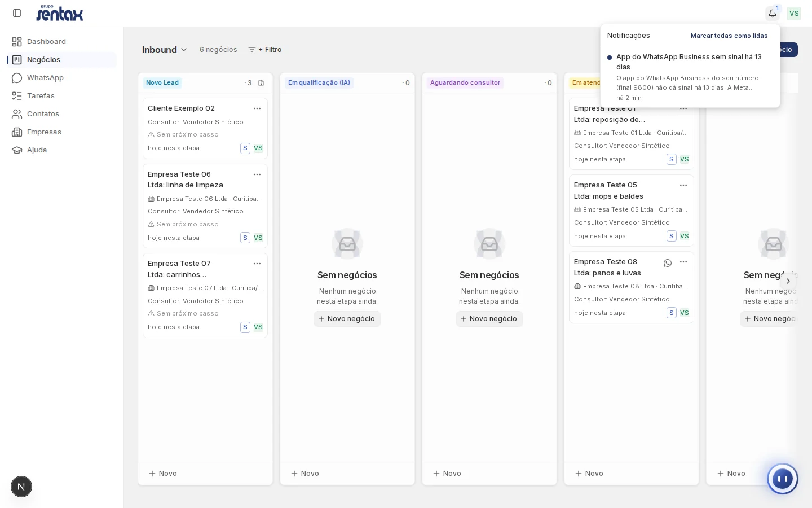Open more options for Empresa Teste 06 card
This screenshot has width=812, height=508.
[x=257, y=174]
